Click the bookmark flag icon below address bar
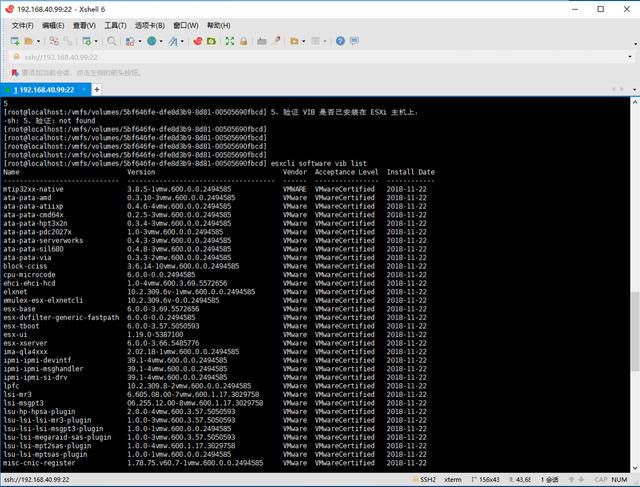Screen dimensions: 640x487 (15, 73)
